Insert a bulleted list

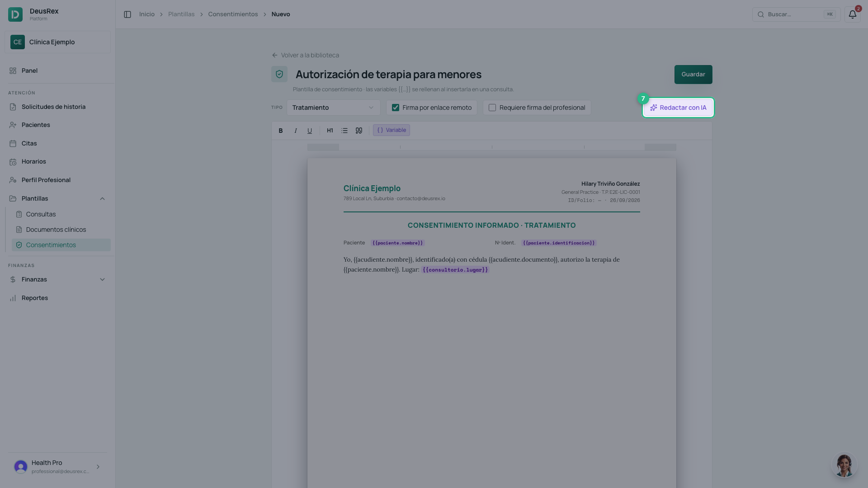[344, 131]
